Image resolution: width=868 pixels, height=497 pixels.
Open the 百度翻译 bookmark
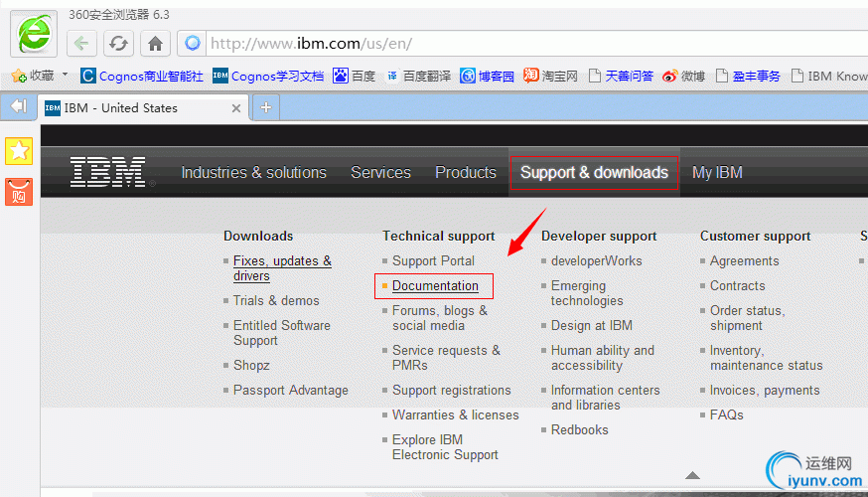click(x=418, y=76)
